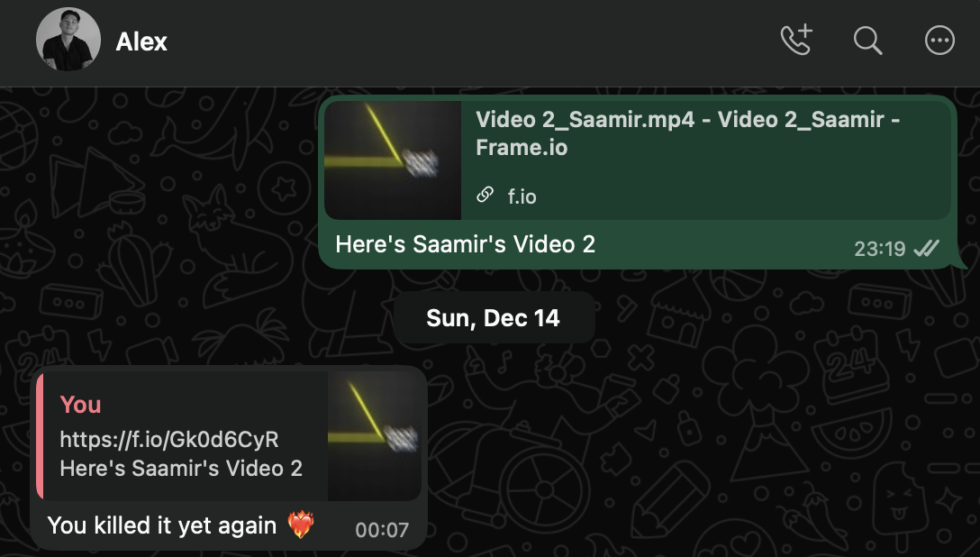The height and width of the screenshot is (557, 980).
Task: Click the chain link icon beside f.io
Action: pyautogui.click(x=485, y=196)
